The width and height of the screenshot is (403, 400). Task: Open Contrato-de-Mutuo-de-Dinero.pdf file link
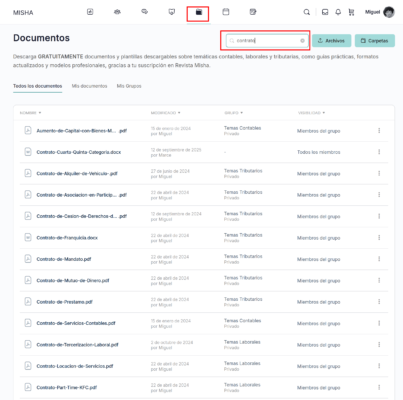click(73, 280)
